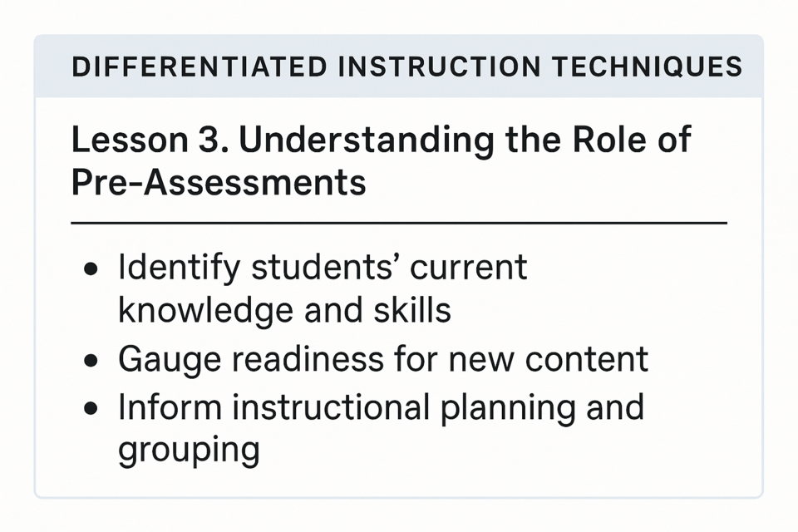Click the words Role of in title
This screenshot has width=798, height=532.
click(x=632, y=139)
